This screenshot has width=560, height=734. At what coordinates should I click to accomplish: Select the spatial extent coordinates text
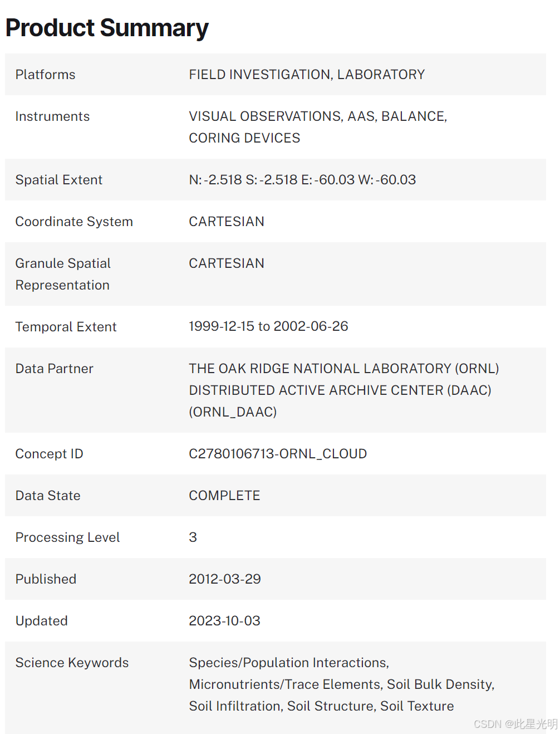[302, 180]
